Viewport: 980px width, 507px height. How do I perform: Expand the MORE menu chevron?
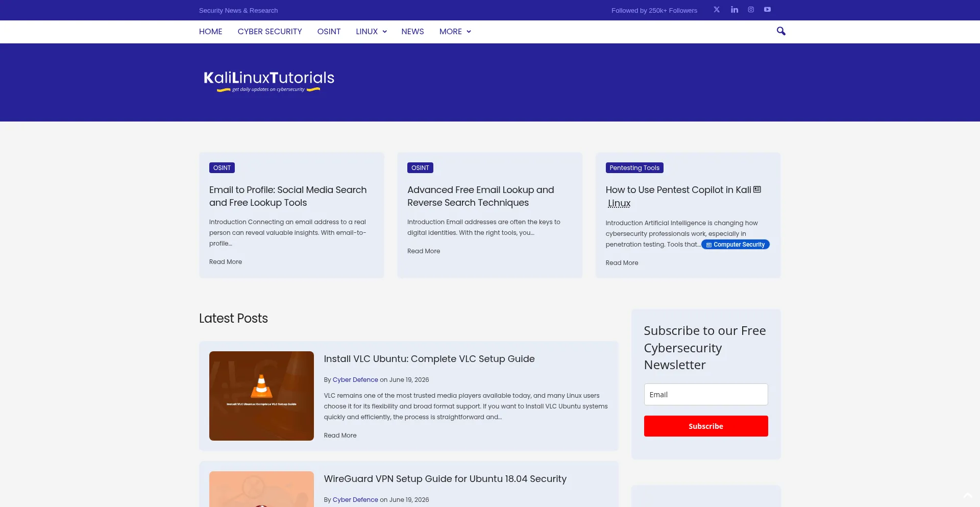(x=469, y=32)
